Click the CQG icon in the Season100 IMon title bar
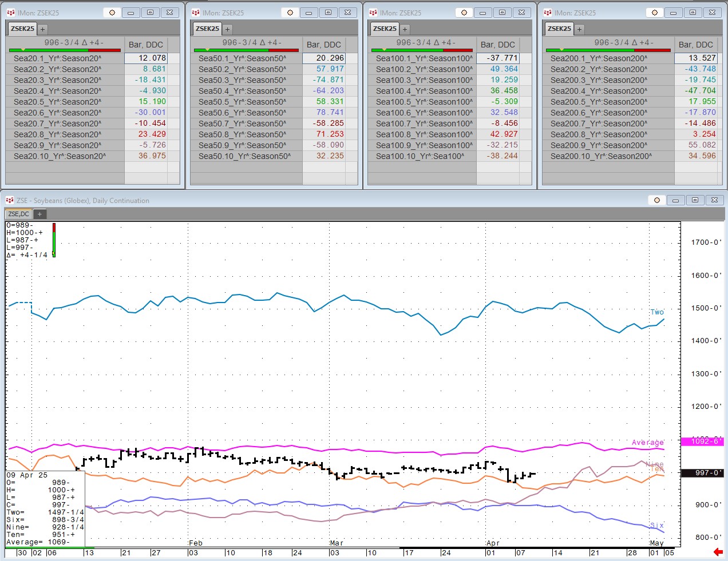Image resolution: width=728 pixels, height=561 pixels. coord(373,12)
